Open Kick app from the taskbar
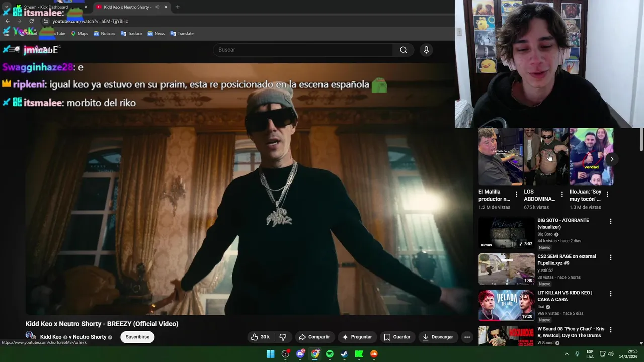This screenshot has height=362, width=644. (359, 354)
